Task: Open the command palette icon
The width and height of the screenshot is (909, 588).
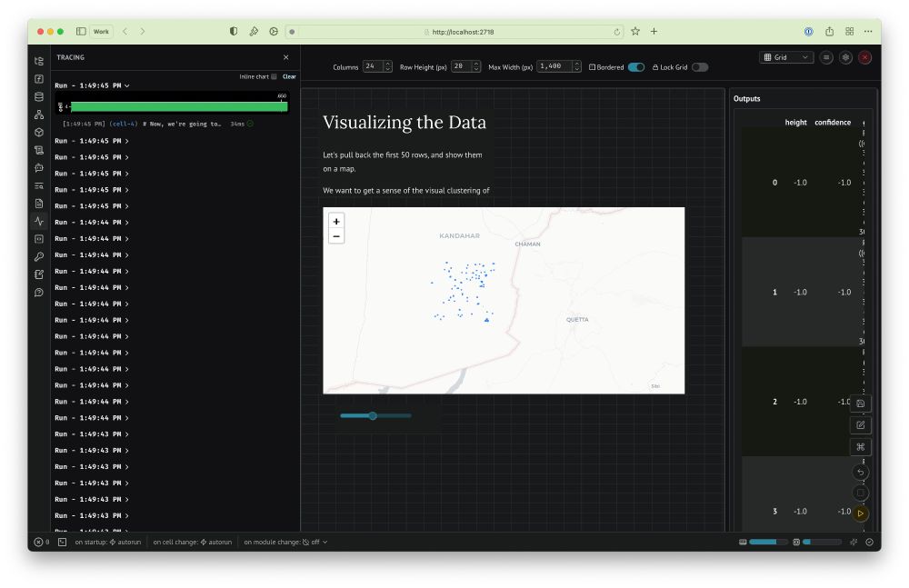Action: [860, 447]
